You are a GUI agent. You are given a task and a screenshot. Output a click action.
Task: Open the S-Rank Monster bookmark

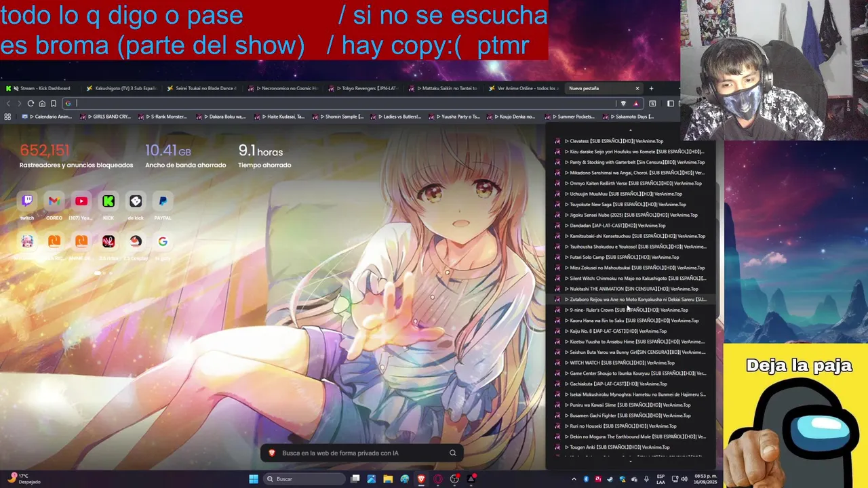coord(163,117)
